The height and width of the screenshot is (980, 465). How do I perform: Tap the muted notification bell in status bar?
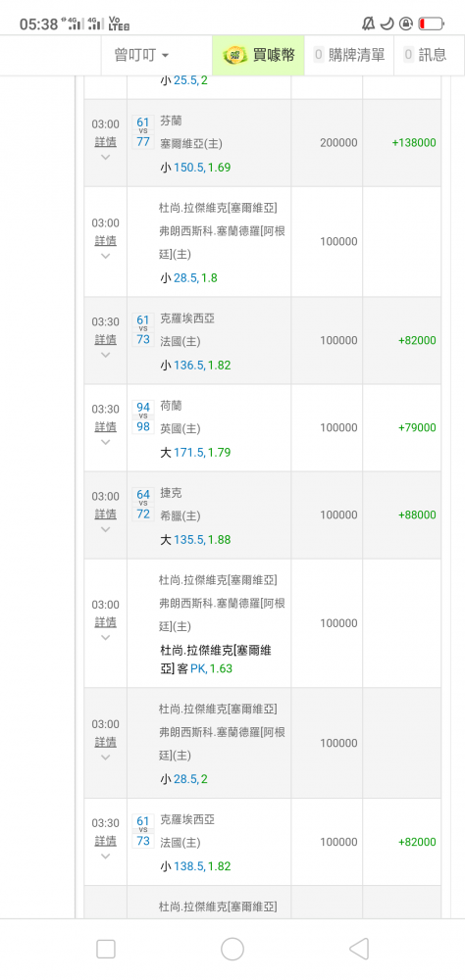368,24
